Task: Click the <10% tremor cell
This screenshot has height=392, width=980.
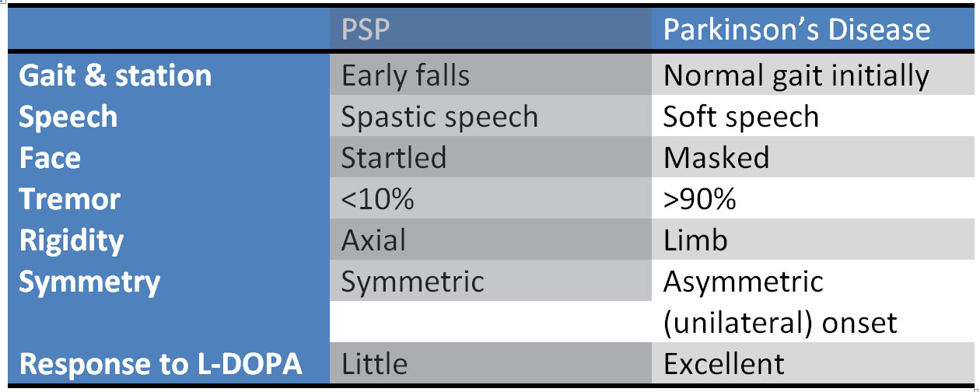Action: click(377, 199)
